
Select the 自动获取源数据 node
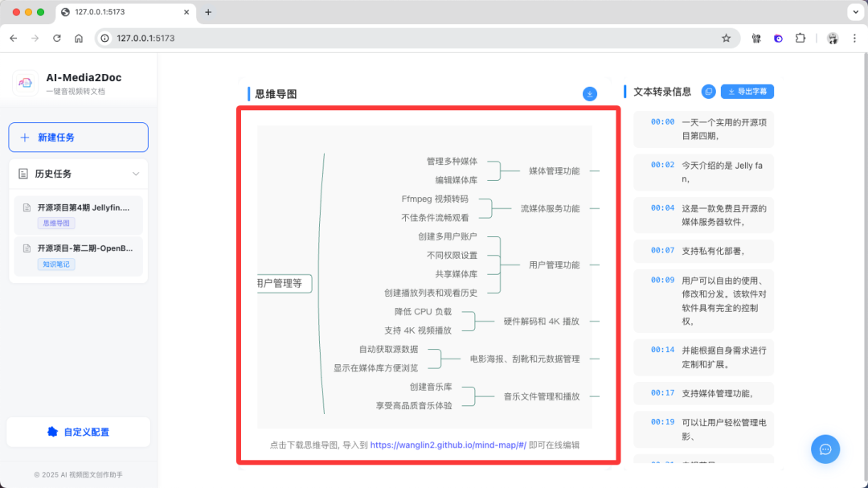[x=389, y=350]
